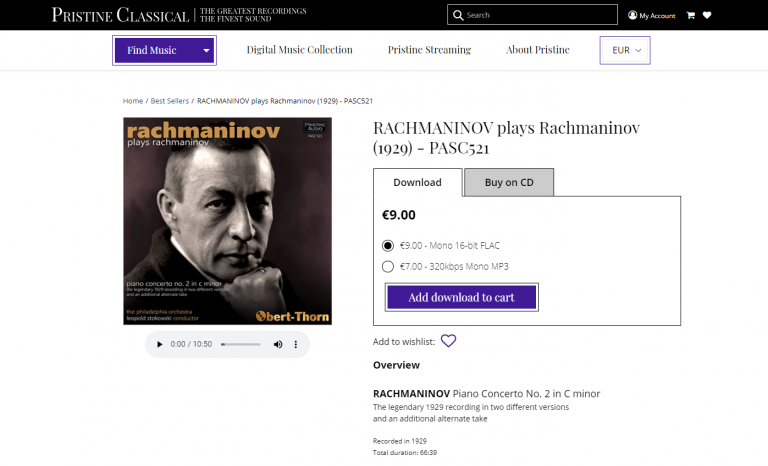Viewport: 768px width, 466px height.
Task: Open the shopping cart icon
Action: pos(690,15)
